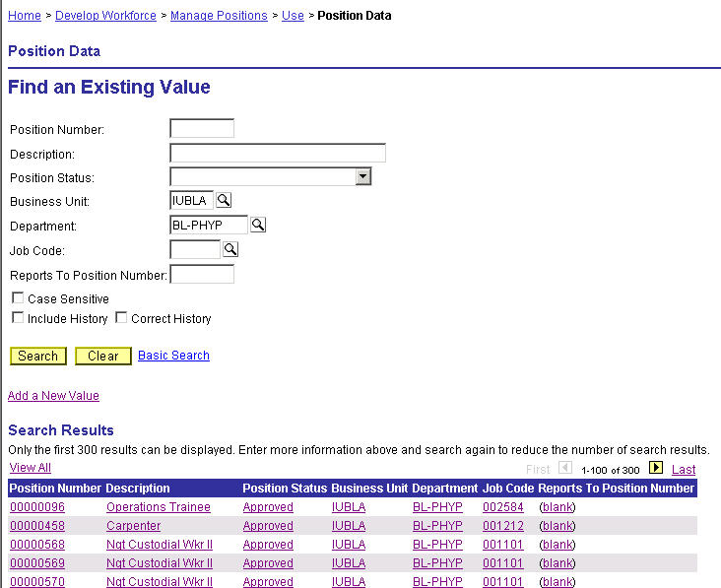Click the '1-100 of 300' counter
Image resolution: width=721 pixels, height=588 pixels.
[610, 471]
